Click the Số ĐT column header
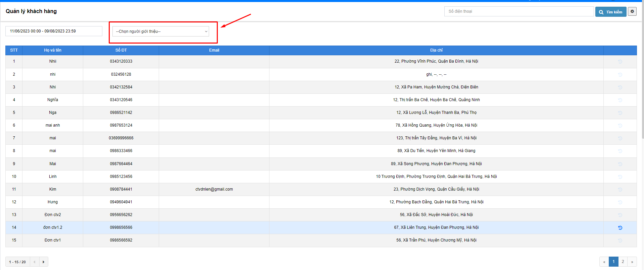 click(121, 50)
